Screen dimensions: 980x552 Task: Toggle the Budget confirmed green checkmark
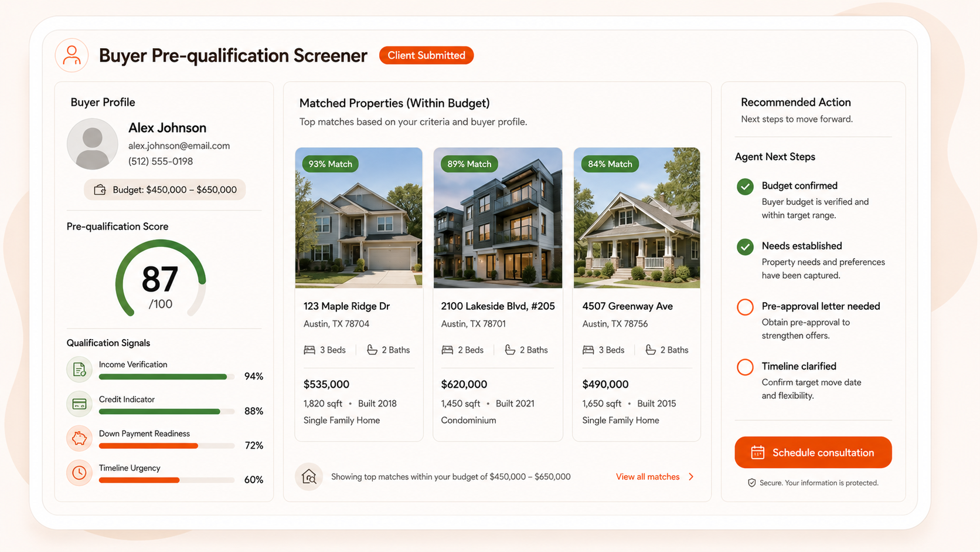point(745,187)
